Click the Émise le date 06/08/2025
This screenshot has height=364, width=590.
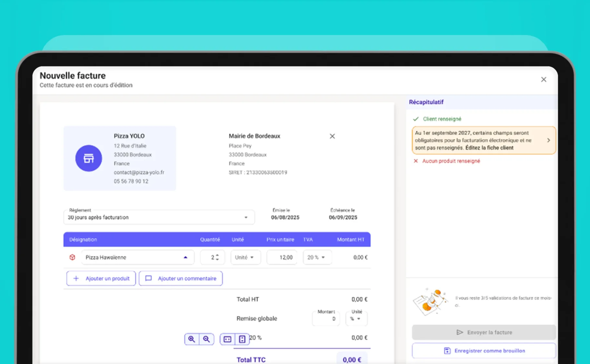click(285, 217)
